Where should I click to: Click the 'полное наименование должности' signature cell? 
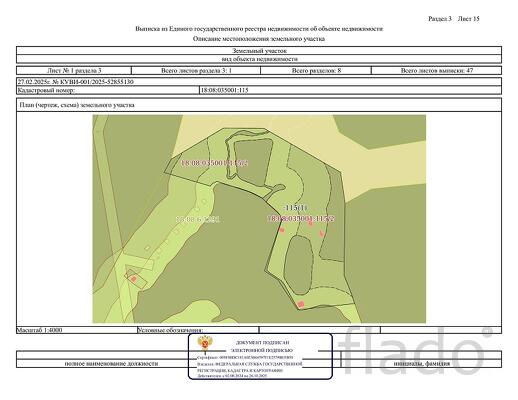coord(111,363)
